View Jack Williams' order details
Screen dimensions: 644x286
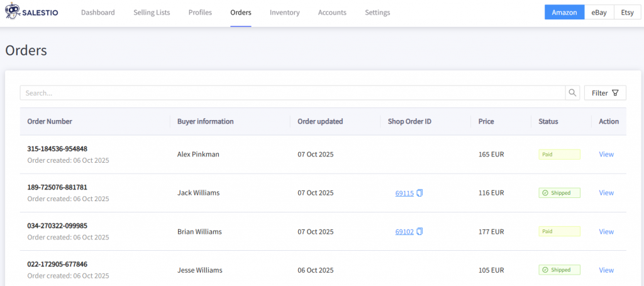coord(606,193)
